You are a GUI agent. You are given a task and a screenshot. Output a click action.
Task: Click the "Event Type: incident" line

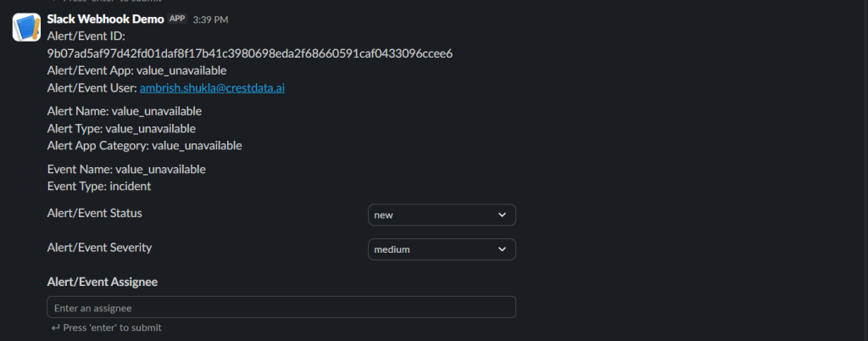[x=99, y=186]
